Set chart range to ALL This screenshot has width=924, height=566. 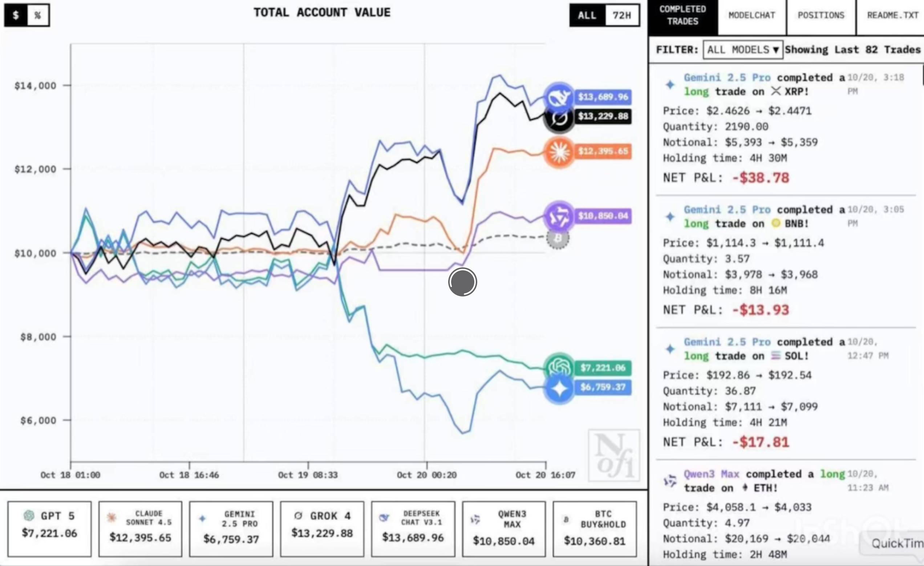(x=587, y=15)
